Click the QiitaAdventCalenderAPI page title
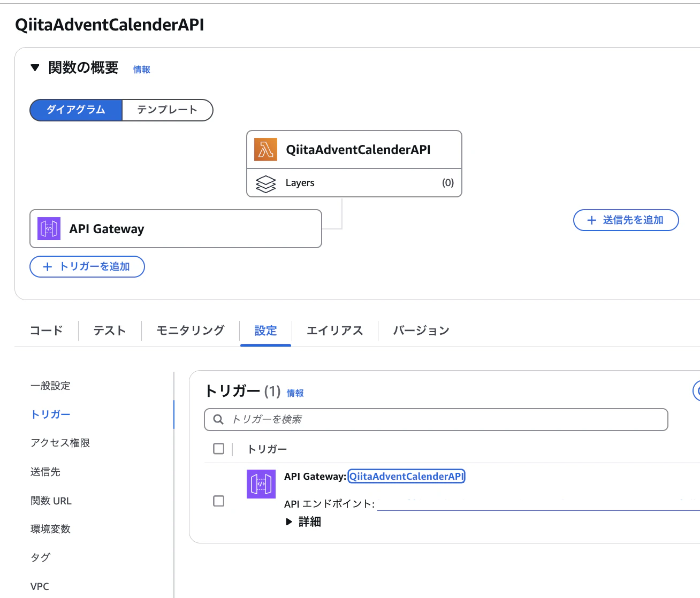 point(110,25)
